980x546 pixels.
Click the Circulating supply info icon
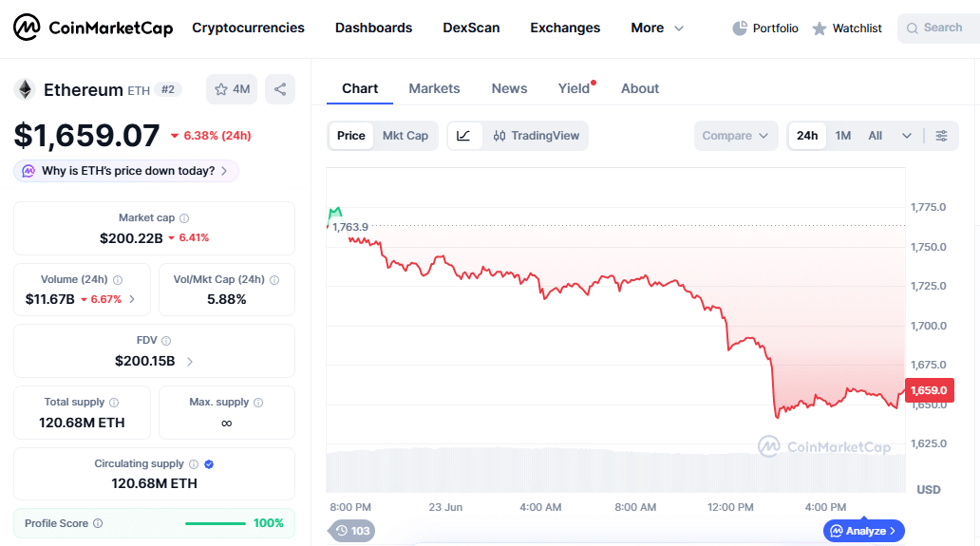coord(194,464)
